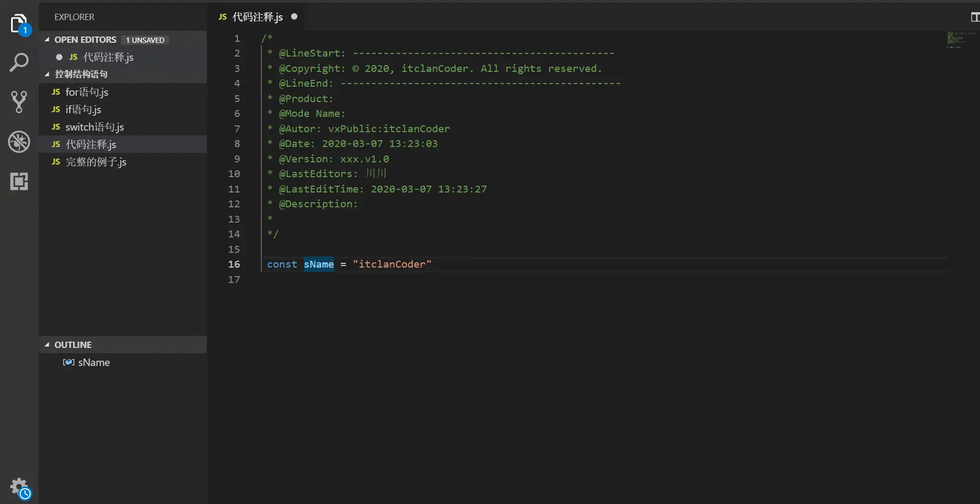The height and width of the screenshot is (504, 980).
Task: Click the @LineEnd comment line
Action: point(444,84)
